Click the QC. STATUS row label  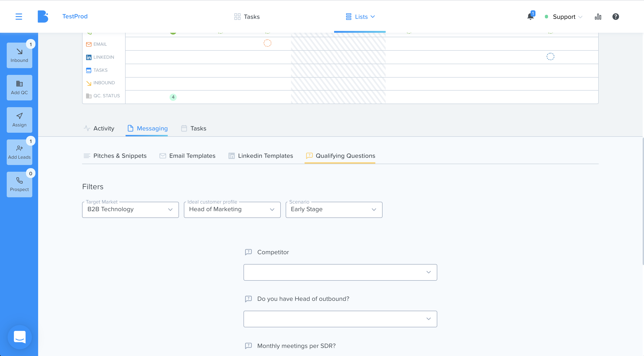(x=107, y=96)
